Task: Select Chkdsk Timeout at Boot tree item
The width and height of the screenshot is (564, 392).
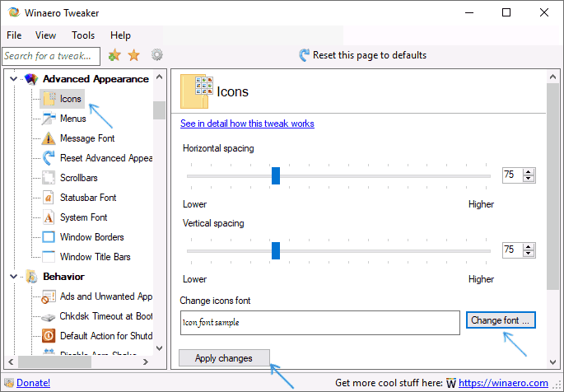Action: pos(106,316)
